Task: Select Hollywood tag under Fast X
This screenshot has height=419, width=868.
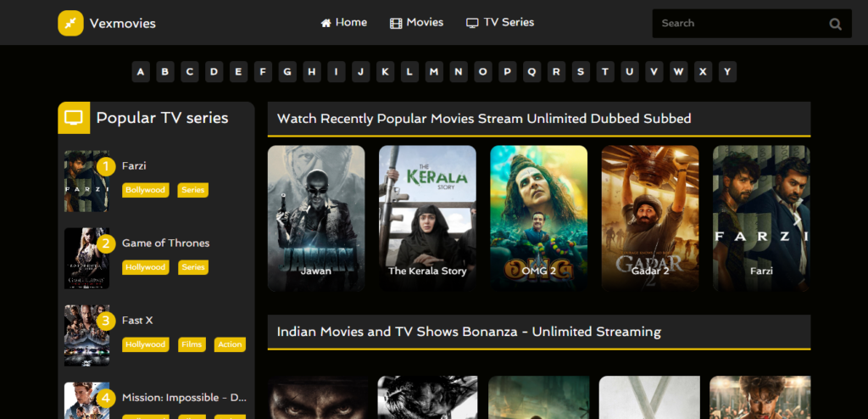Action: [x=146, y=344]
